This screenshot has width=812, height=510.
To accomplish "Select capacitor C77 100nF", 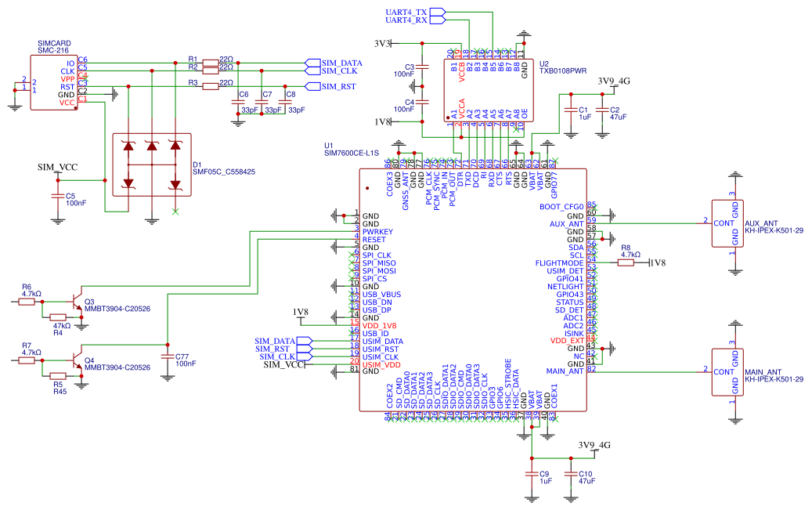I will tap(167, 355).
